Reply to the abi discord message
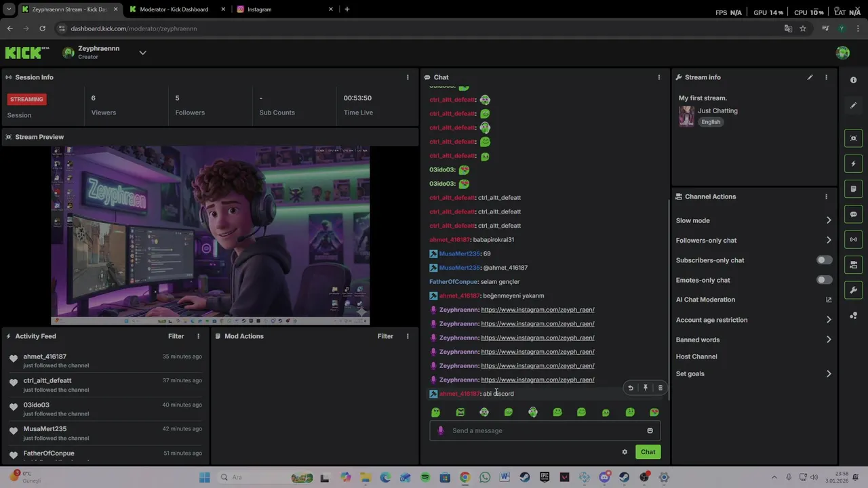The height and width of the screenshot is (488, 868). tap(631, 388)
